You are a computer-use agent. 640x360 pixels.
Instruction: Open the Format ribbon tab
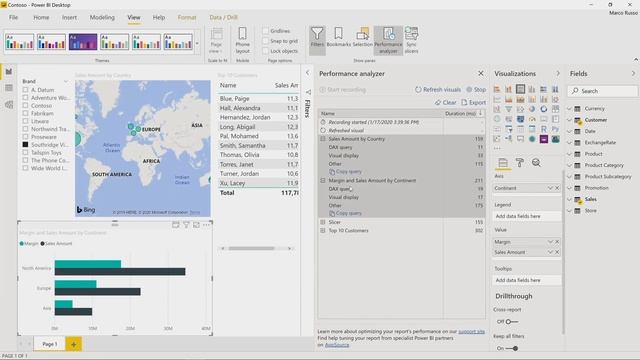click(187, 18)
